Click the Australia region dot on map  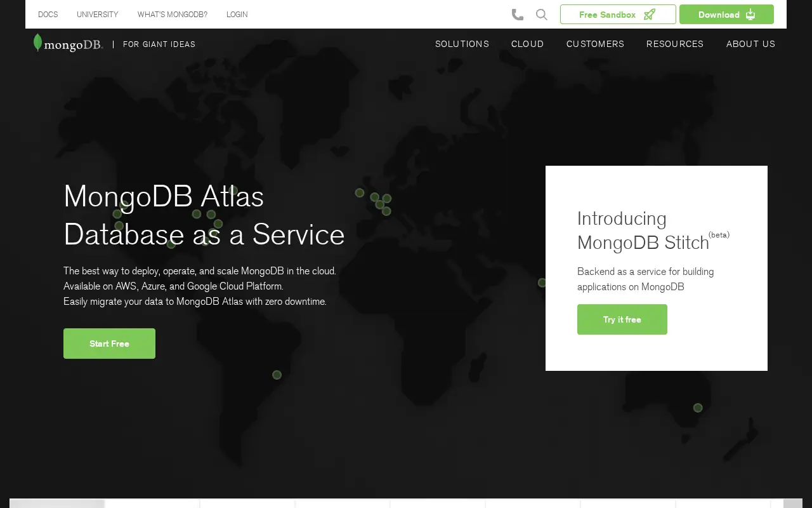tap(698, 408)
